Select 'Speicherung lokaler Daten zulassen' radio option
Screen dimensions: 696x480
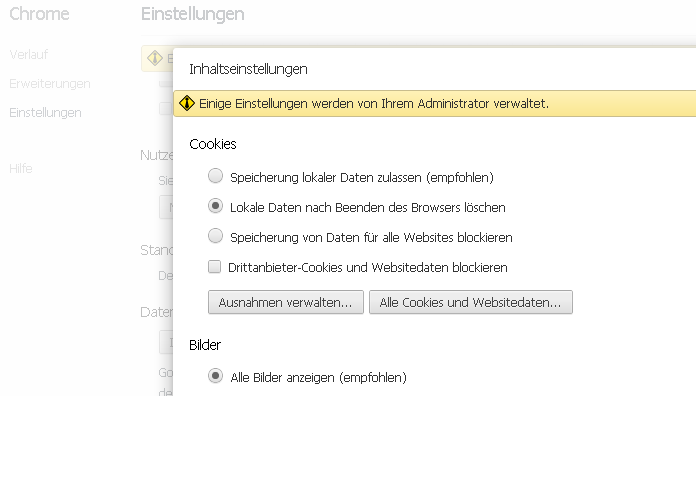215,176
